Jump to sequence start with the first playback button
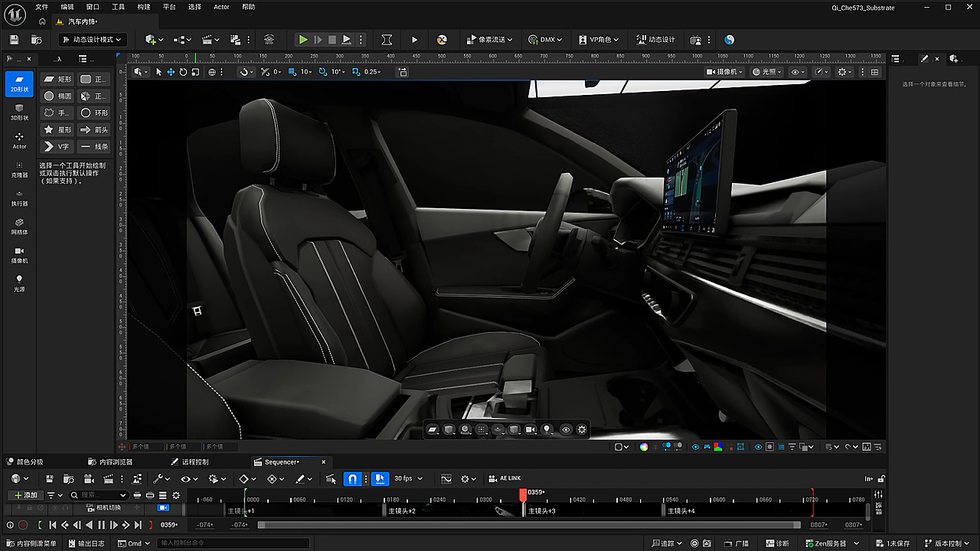This screenshot has width=980, height=551. pos(53,525)
